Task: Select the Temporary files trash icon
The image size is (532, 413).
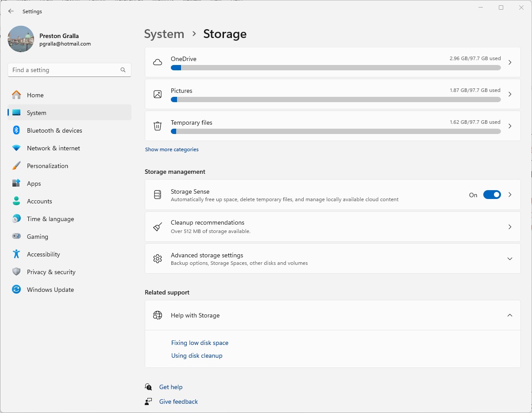Action: pos(157,126)
